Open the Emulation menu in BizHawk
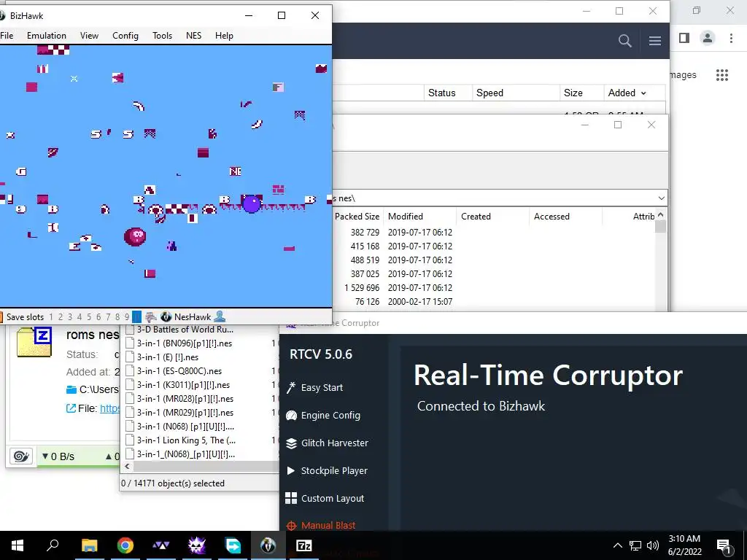Screen dimensions: 747x560 [x=46, y=36]
